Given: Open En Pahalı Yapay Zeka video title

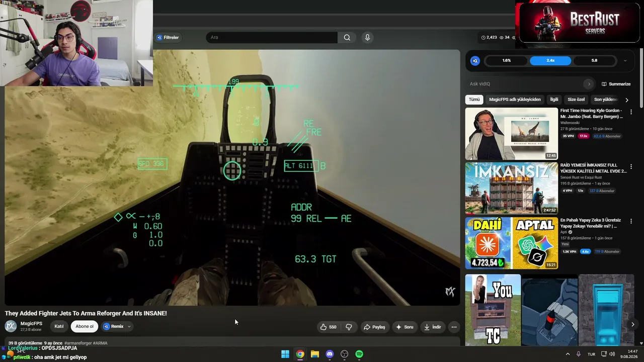Looking at the screenshot, I should click(591, 223).
